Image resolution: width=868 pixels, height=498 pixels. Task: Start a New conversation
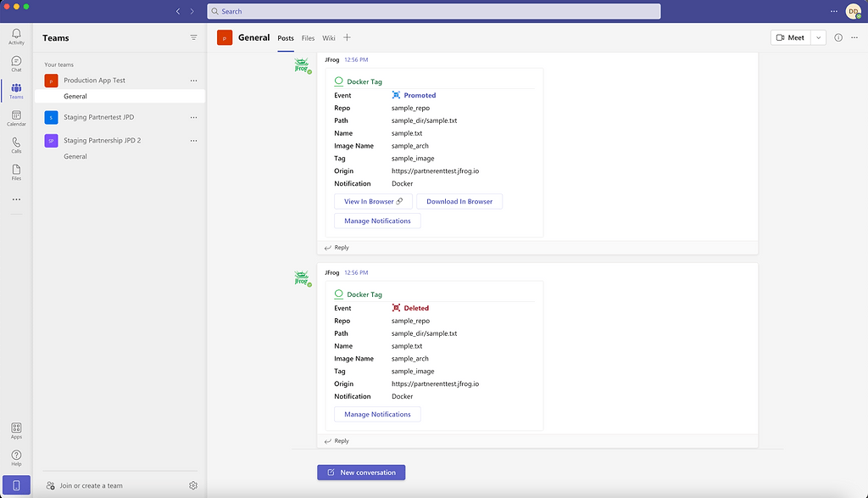pyautogui.click(x=361, y=472)
